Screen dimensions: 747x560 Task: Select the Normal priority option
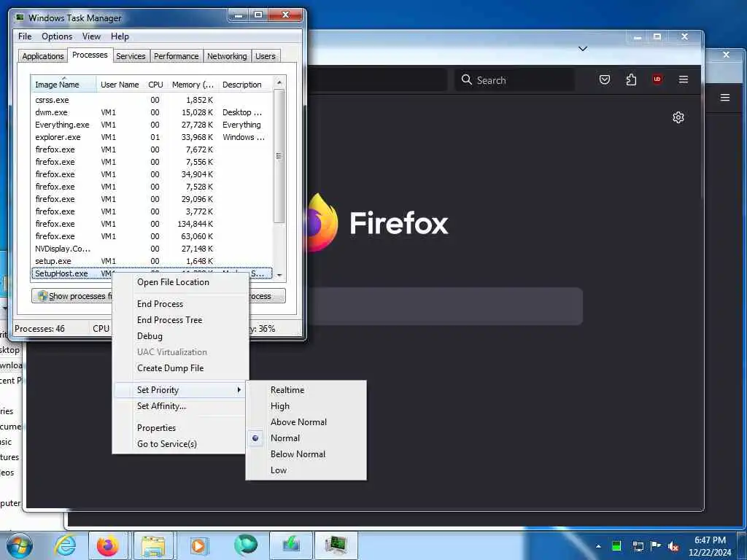(306, 438)
